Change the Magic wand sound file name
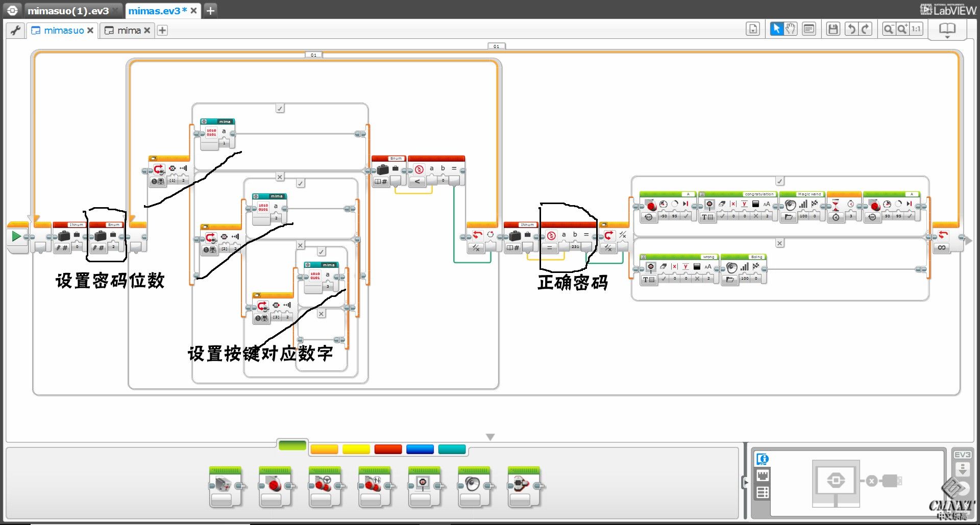Screen dimensions: 980x525 click(x=810, y=194)
